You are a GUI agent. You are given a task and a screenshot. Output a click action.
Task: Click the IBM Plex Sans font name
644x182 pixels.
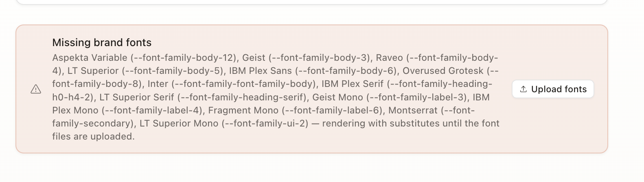(261, 71)
